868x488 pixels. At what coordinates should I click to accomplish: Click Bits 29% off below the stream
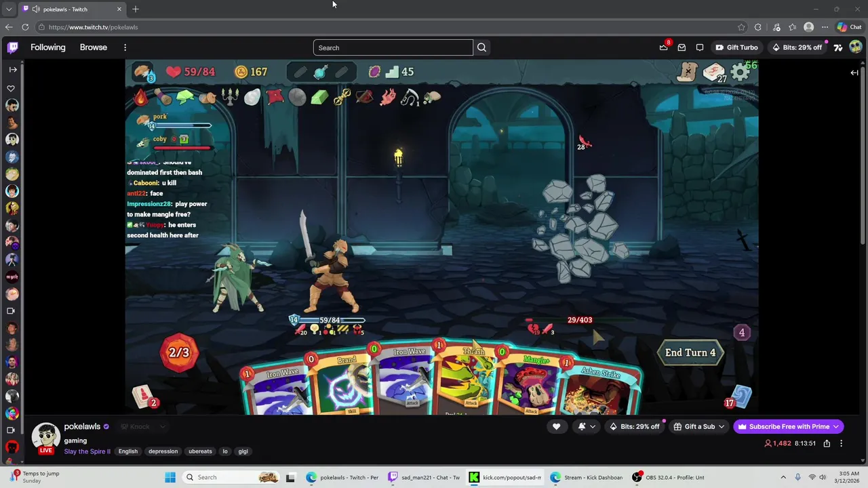[634, 426]
